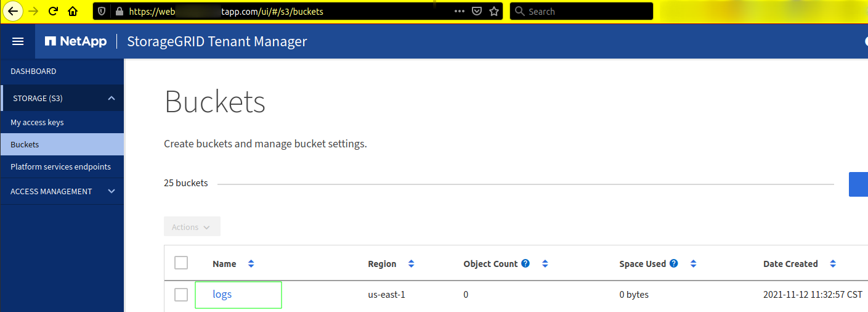Image resolution: width=868 pixels, height=312 pixels.
Task: Click StorageGRID Tenant Manager title
Action: point(217,41)
